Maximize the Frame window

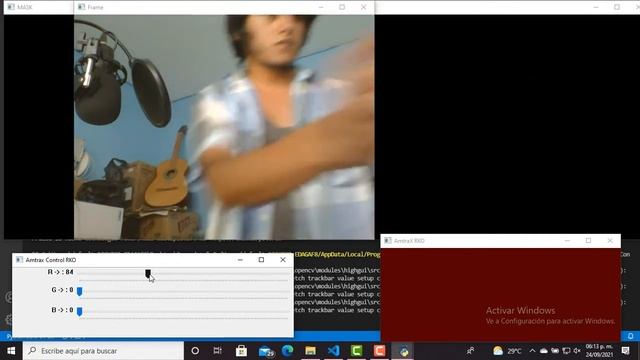tap(342, 7)
